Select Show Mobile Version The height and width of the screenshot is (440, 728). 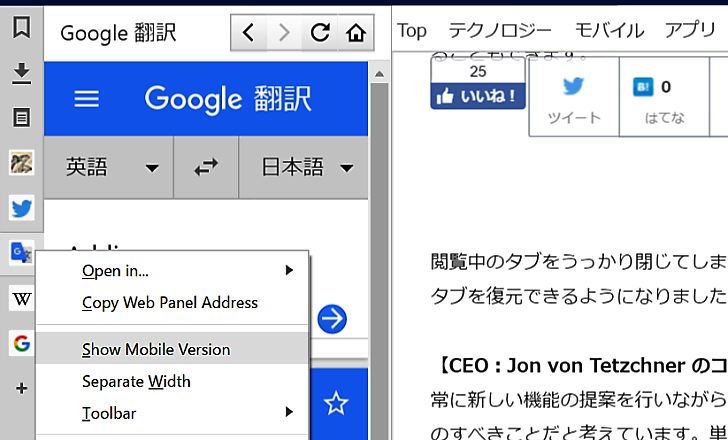(172, 349)
